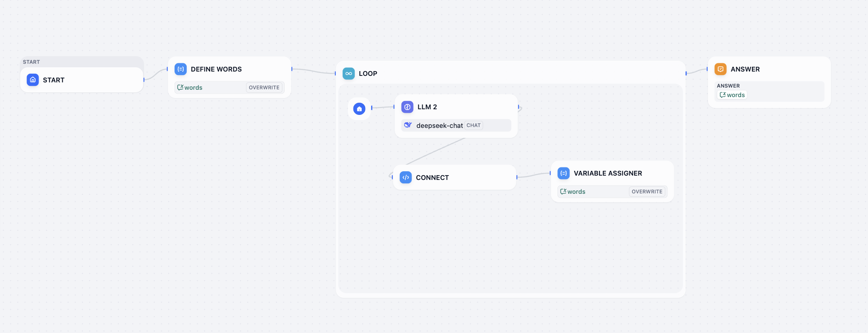The image size is (868, 333).
Task: Click the loop start home icon
Action: pyautogui.click(x=359, y=109)
